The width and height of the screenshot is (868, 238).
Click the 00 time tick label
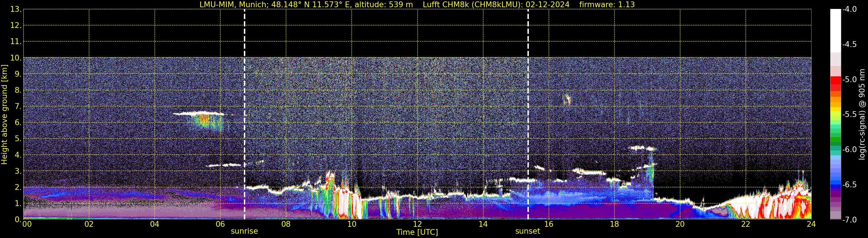point(27,224)
